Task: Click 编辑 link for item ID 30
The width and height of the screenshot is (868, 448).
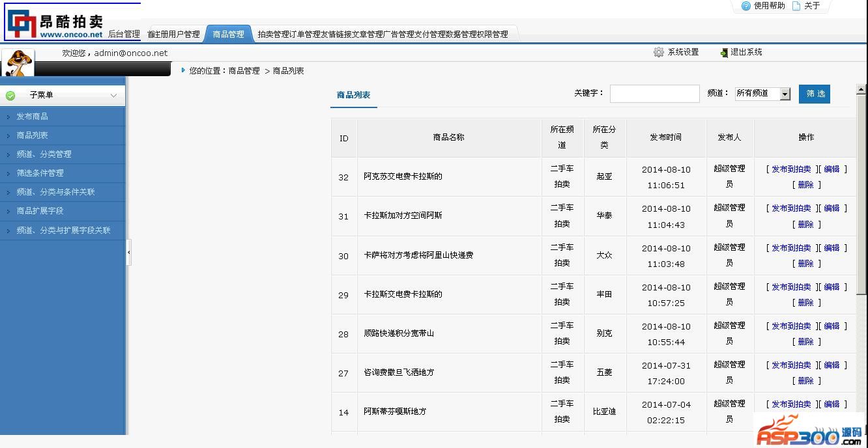Action: click(x=832, y=248)
